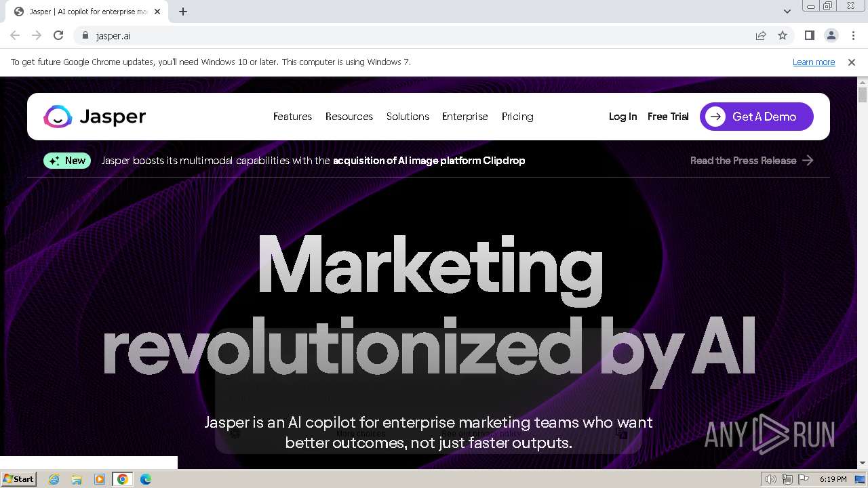868x488 pixels.
Task: Share this page via address bar icon
Action: point(761,36)
